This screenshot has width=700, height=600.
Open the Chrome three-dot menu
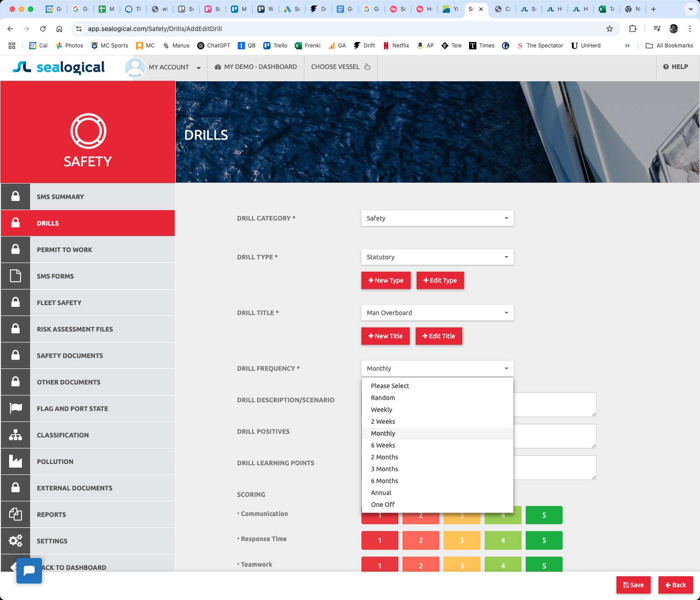pyautogui.click(x=690, y=29)
